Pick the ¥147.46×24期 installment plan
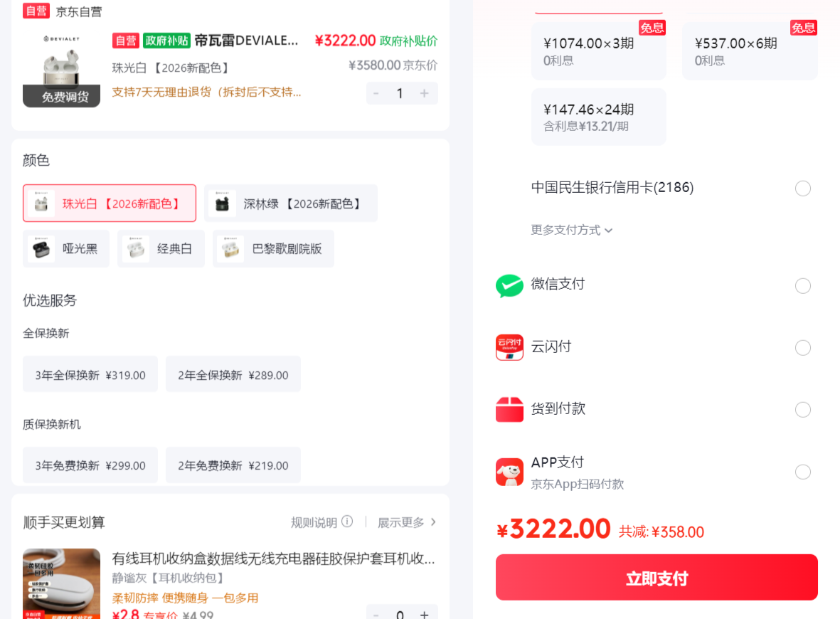 point(598,117)
